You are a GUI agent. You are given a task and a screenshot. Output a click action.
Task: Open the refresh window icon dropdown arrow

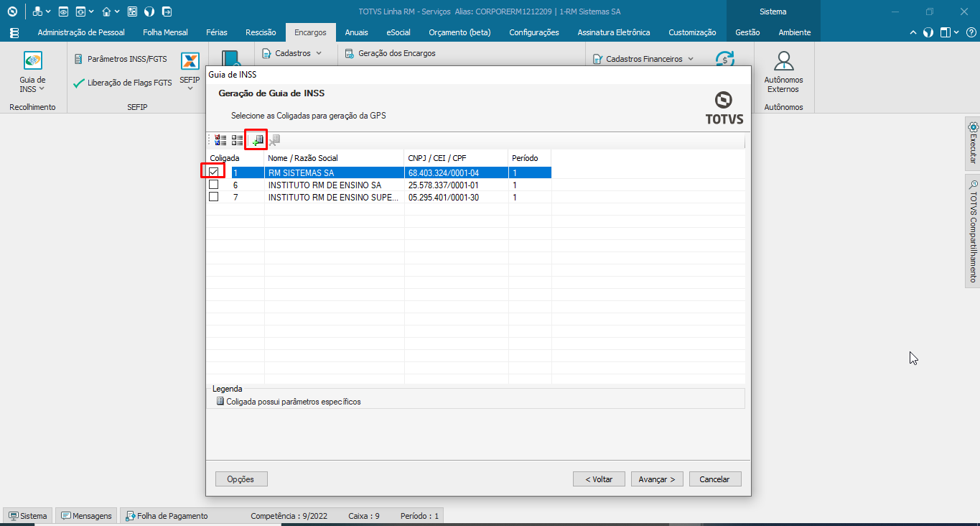click(x=91, y=11)
